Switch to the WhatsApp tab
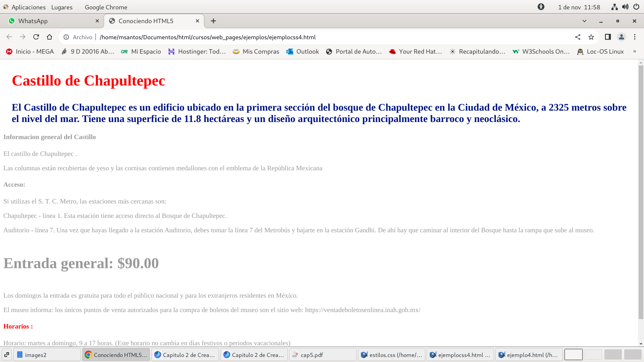Image resolution: width=644 pixels, height=362 pixels. coord(50,21)
